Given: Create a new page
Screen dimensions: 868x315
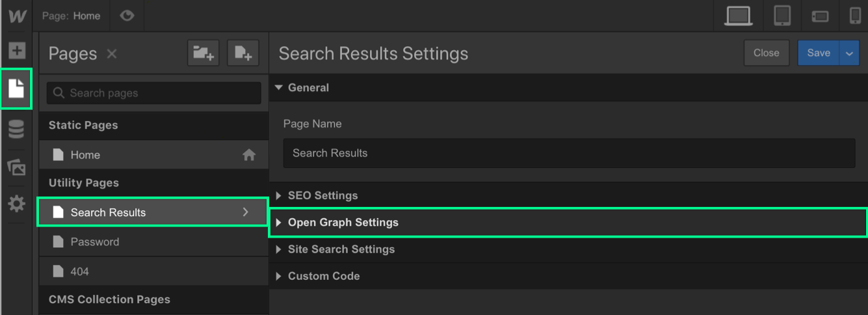Looking at the screenshot, I should 243,53.
